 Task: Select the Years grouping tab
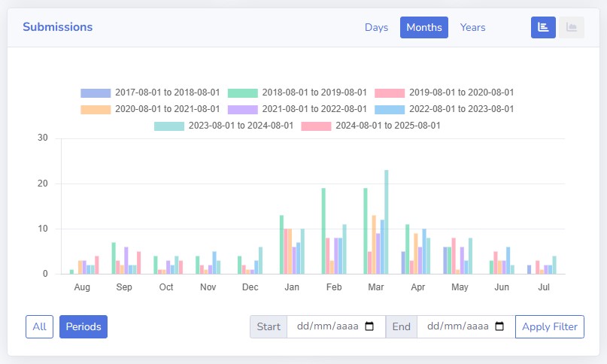(x=472, y=27)
